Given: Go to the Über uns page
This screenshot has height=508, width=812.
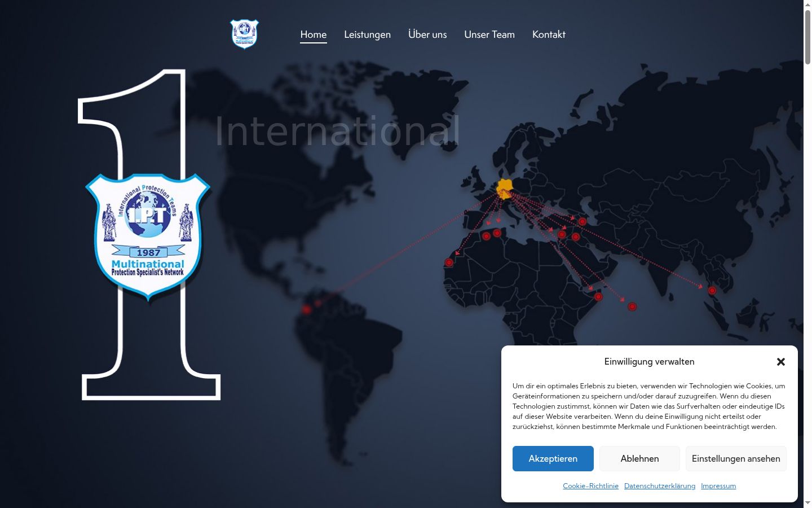Looking at the screenshot, I should pos(427,34).
